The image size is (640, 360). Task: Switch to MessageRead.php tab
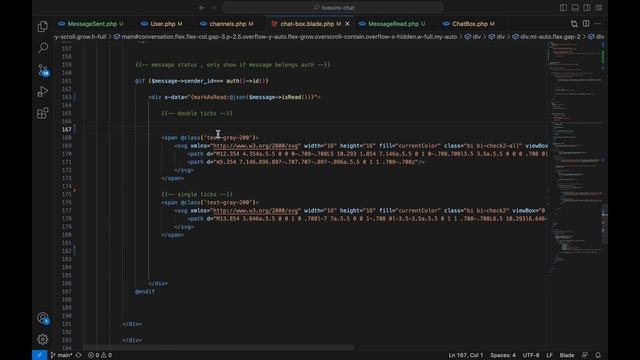tap(393, 24)
